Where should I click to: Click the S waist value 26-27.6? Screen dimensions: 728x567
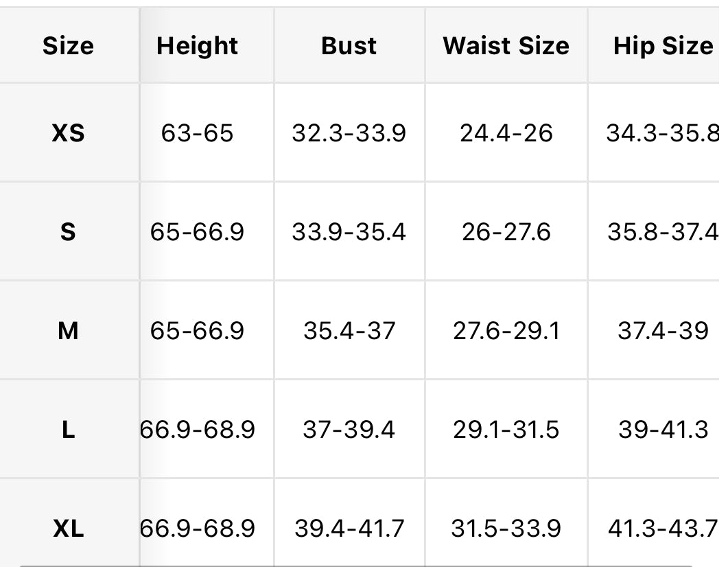tap(506, 232)
